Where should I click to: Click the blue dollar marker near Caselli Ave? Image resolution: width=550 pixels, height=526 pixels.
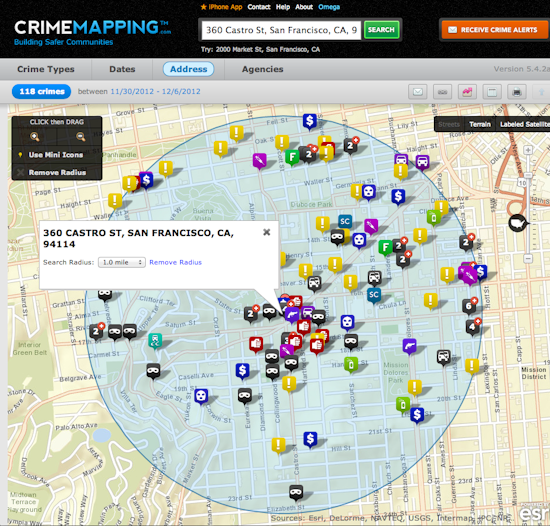(242, 371)
